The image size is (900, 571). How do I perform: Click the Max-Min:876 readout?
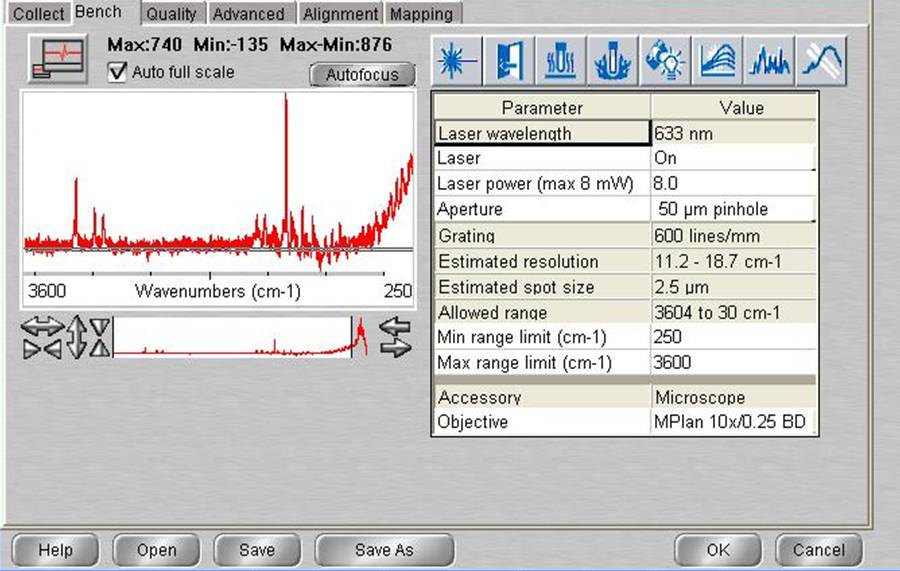(336, 45)
